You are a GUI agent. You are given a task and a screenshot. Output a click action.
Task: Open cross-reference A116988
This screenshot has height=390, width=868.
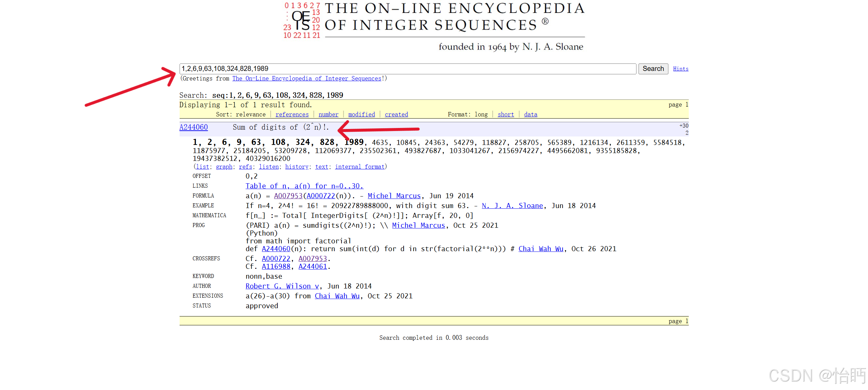276,266
